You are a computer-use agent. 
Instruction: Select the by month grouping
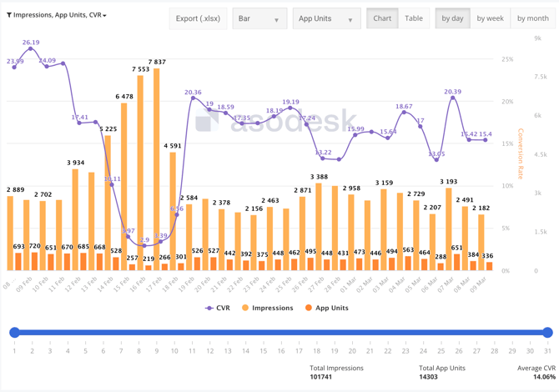pyautogui.click(x=532, y=18)
